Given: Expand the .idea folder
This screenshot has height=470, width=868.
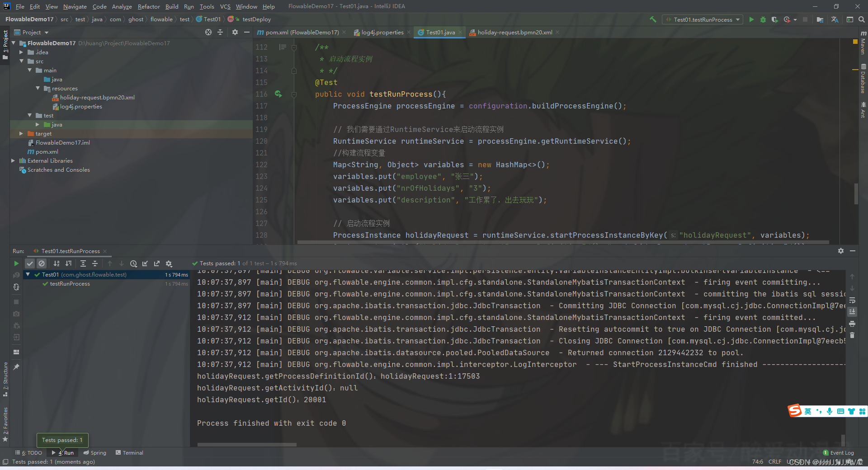Looking at the screenshot, I should (21, 52).
